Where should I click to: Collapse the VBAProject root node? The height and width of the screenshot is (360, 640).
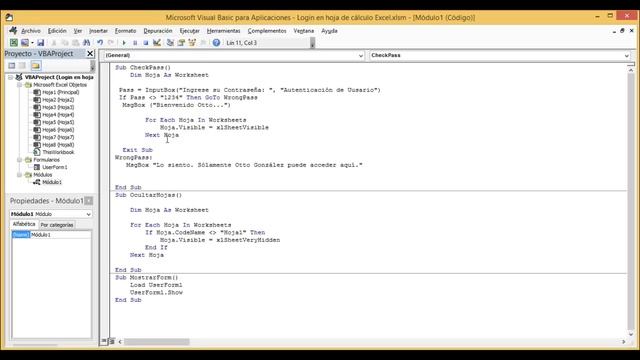pos(11,77)
